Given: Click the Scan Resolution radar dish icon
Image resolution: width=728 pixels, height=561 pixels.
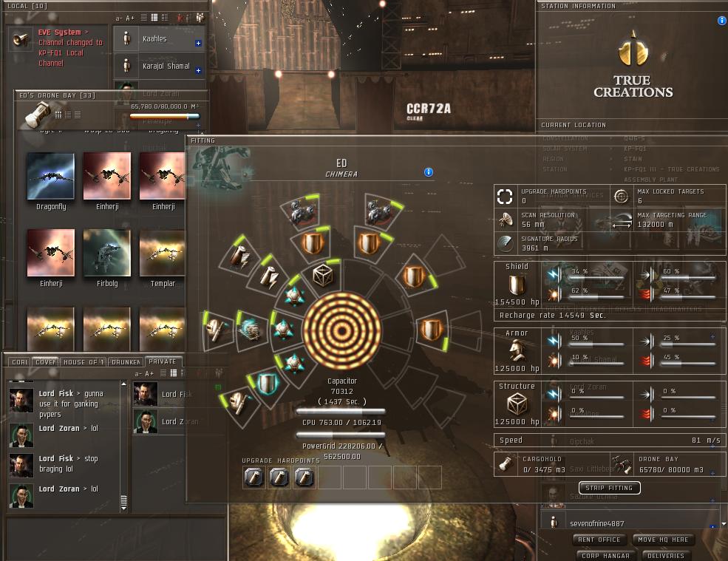Looking at the screenshot, I should 505,220.
